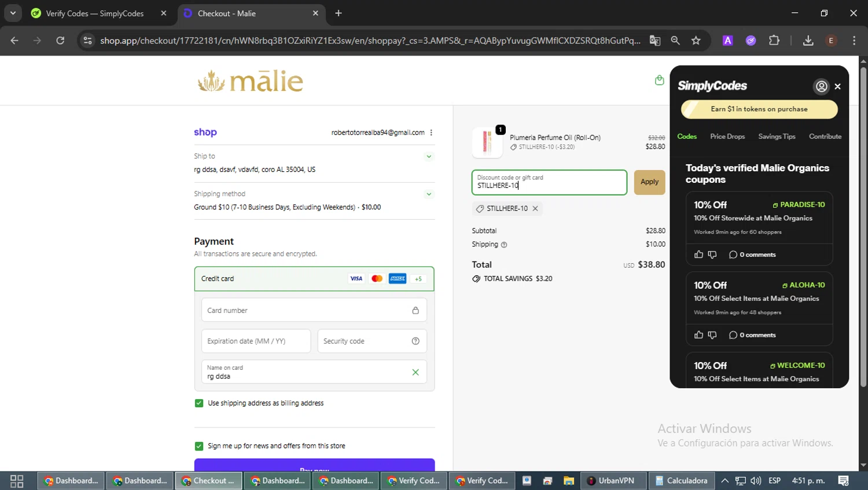Thumbs down the ALOHA-10 coupon
The image size is (868, 490).
pyautogui.click(x=712, y=335)
